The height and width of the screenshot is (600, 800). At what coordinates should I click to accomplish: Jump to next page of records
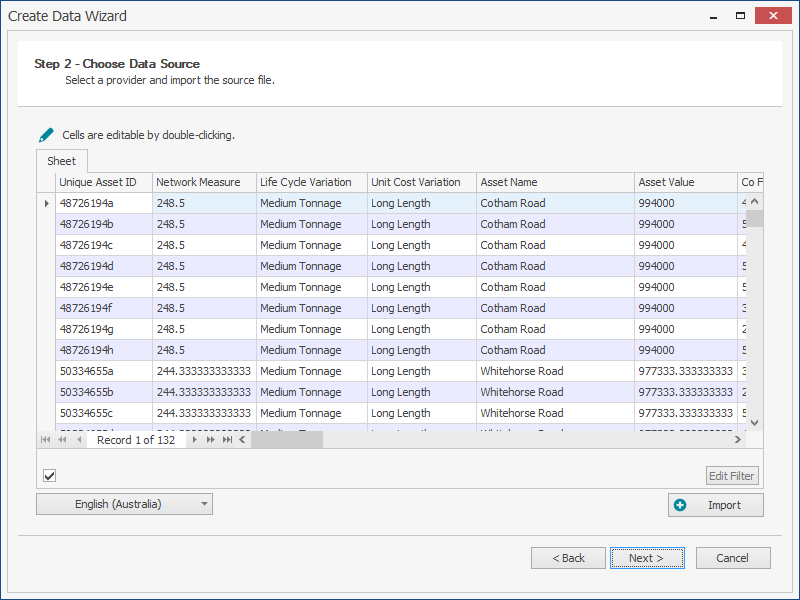click(x=210, y=439)
